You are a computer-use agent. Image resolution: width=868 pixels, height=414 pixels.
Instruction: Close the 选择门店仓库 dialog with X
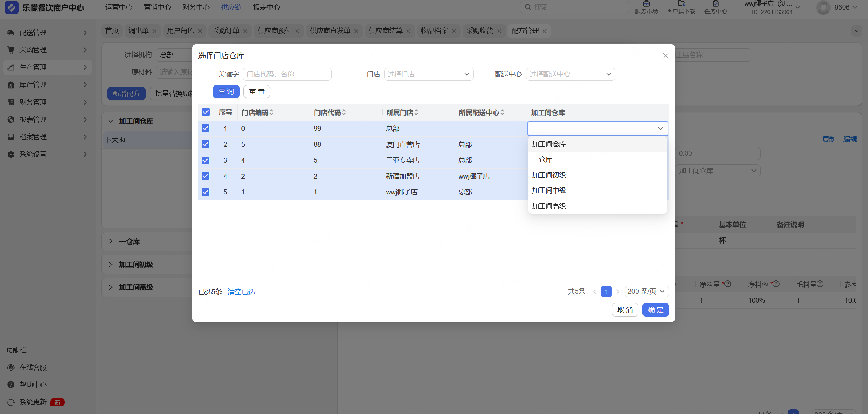pyautogui.click(x=666, y=56)
